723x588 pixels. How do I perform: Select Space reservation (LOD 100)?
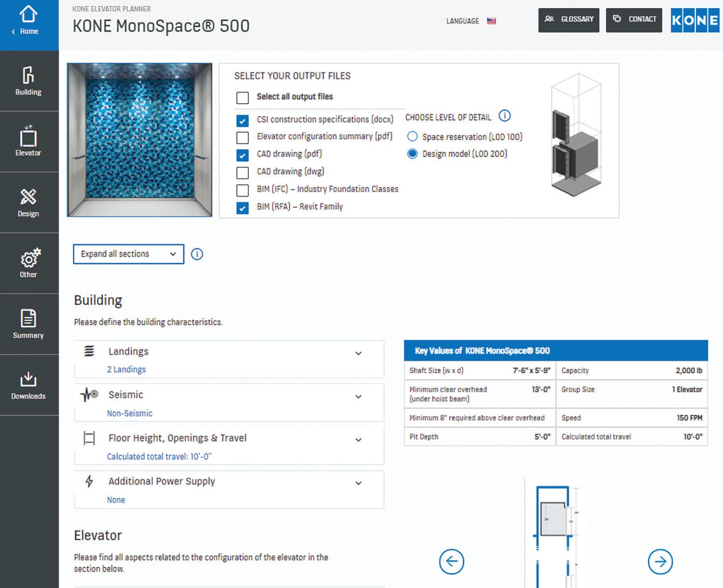[x=412, y=136]
